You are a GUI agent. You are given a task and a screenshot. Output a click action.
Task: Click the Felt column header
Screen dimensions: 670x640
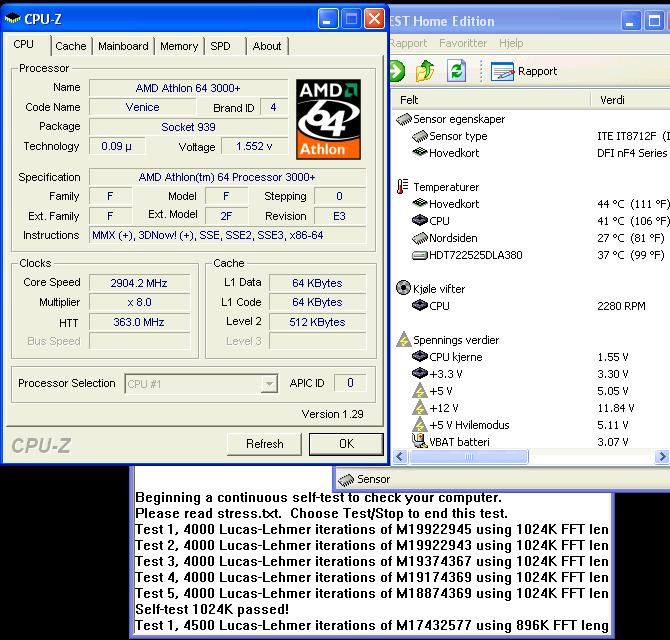[x=491, y=100]
